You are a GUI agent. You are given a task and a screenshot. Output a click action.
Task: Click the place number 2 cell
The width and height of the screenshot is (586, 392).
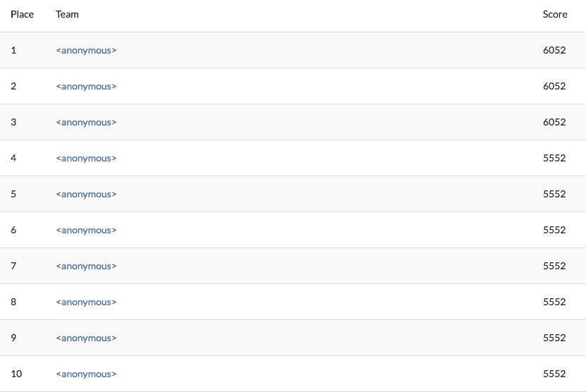pyautogui.click(x=13, y=86)
